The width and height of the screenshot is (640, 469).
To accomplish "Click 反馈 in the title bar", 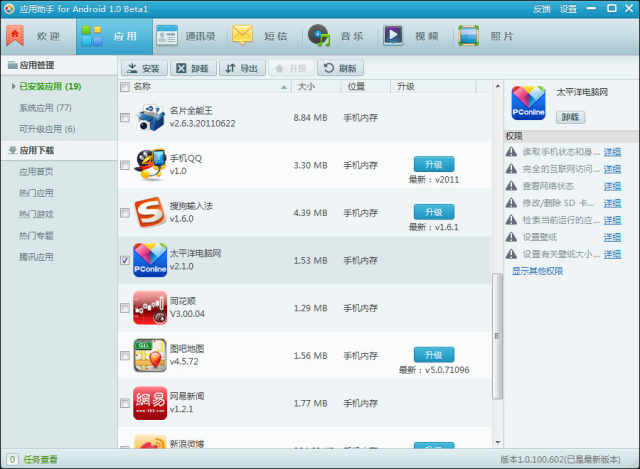I will click(x=542, y=9).
